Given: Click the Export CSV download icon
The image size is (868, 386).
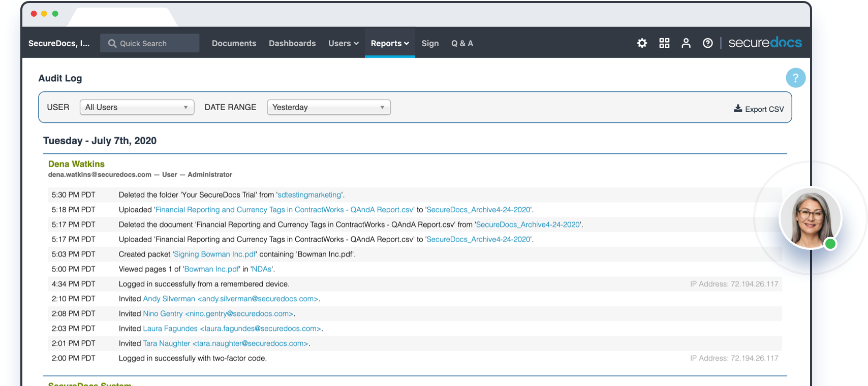Looking at the screenshot, I should tap(738, 109).
